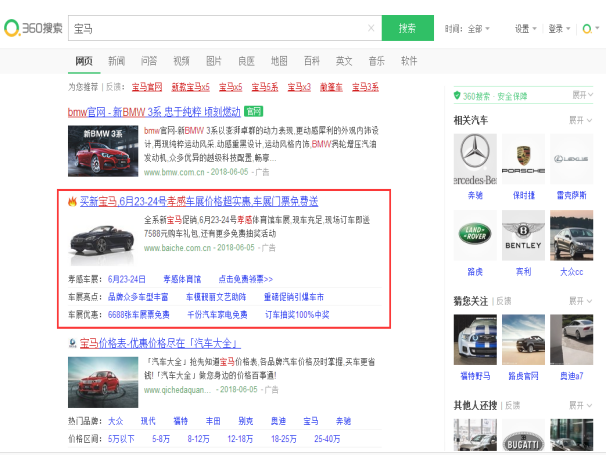Open the bmw官网 result title
This screenshot has height=455, width=606.
coord(154,112)
